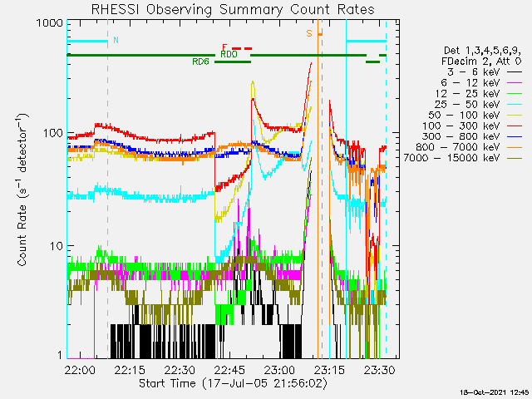Click the '10' y-axis tick label
Image resolution: width=532 pixels, height=399 pixels.
pos(57,246)
